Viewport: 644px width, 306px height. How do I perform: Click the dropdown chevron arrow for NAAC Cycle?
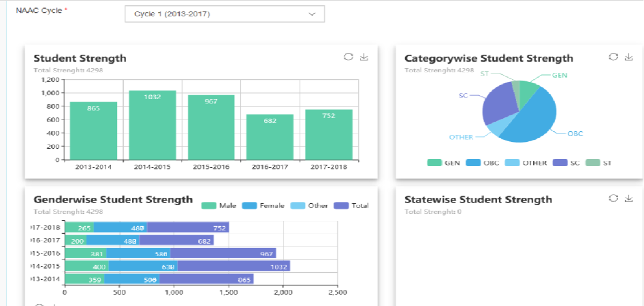tap(312, 14)
